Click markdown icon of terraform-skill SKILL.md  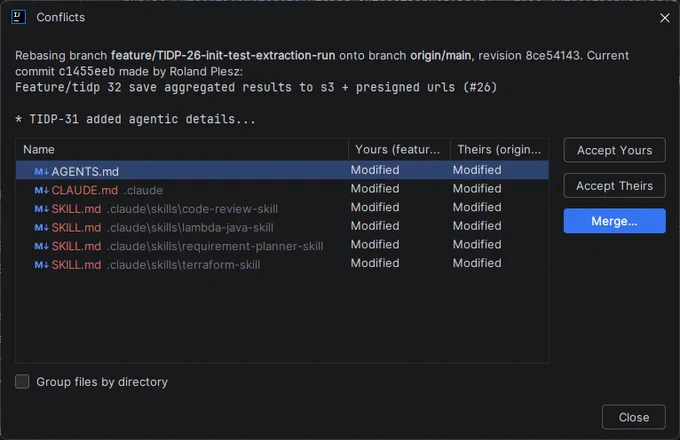(x=41, y=265)
